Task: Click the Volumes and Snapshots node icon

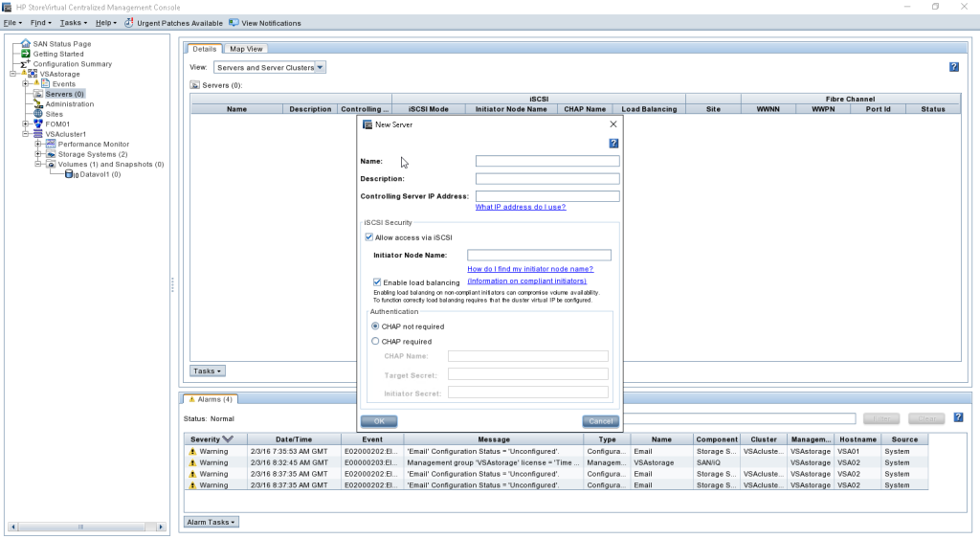Action: [52, 164]
